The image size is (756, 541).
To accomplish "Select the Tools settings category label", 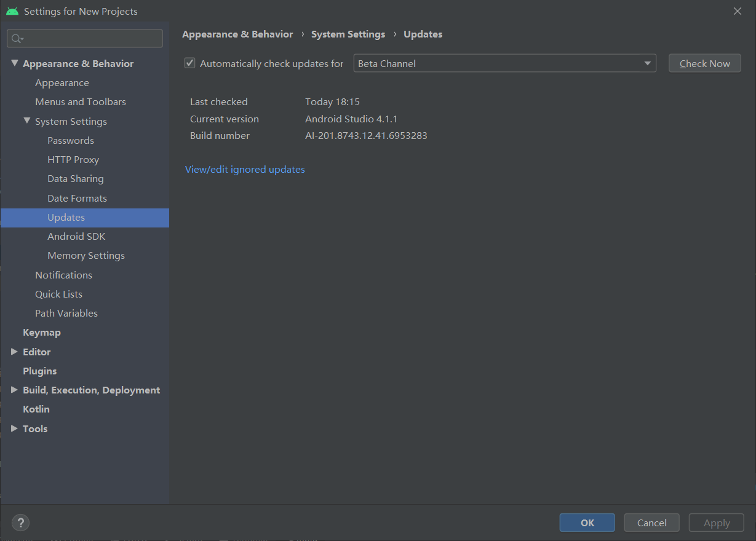I will pyautogui.click(x=35, y=428).
